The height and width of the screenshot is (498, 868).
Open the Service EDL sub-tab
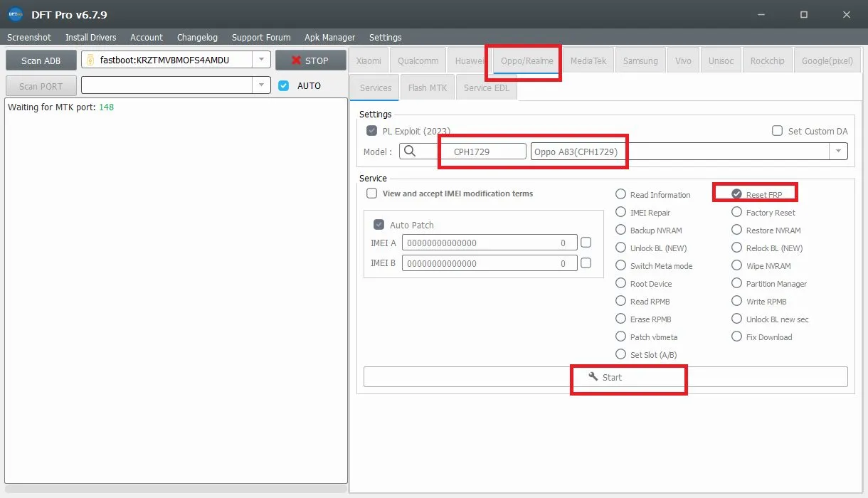coord(487,88)
